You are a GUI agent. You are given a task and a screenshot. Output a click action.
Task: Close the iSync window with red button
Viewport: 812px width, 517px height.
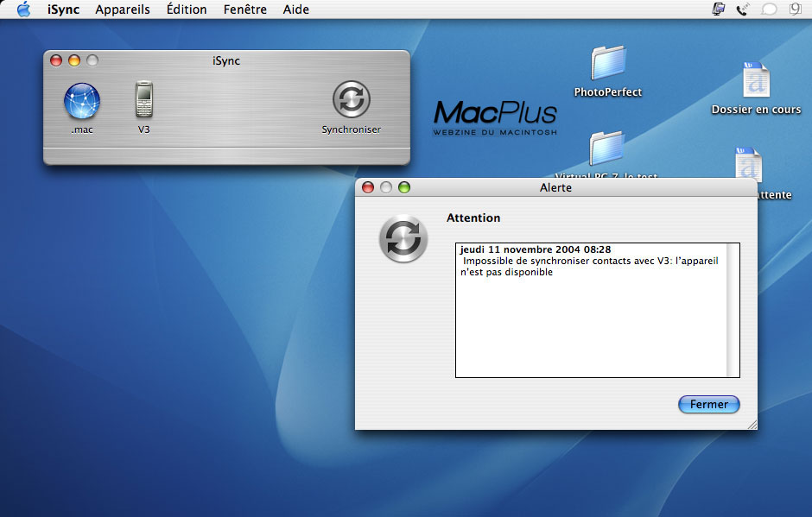pyautogui.click(x=56, y=60)
